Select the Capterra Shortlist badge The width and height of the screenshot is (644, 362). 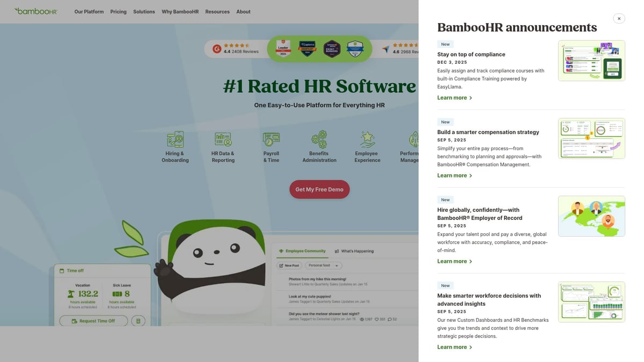coord(308,48)
